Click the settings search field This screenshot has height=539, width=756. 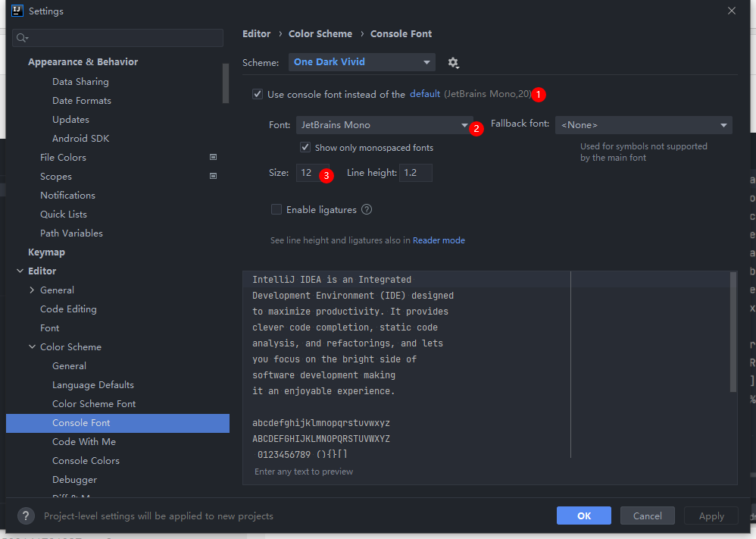point(117,38)
